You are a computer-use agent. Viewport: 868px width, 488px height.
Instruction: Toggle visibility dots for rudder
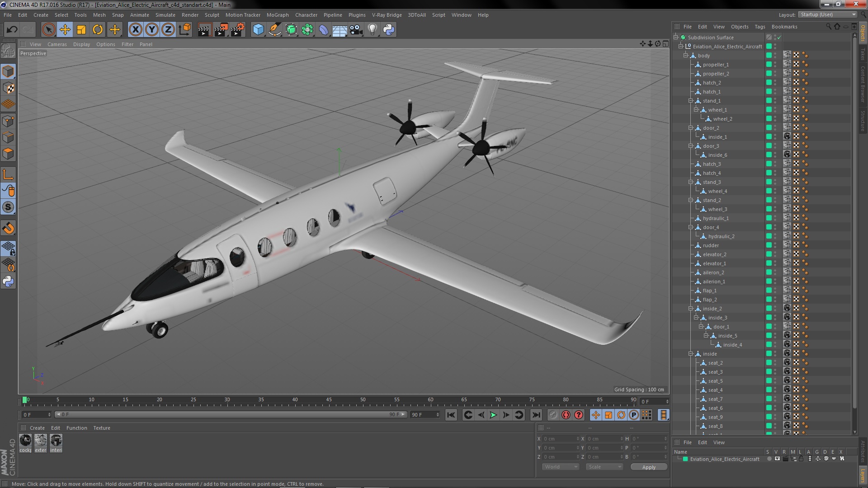[775, 245]
